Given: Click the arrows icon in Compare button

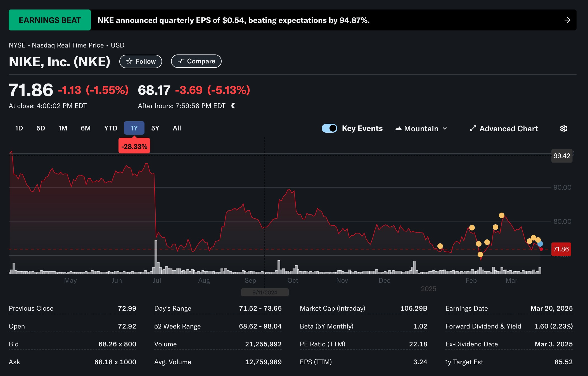Looking at the screenshot, I should 181,61.
